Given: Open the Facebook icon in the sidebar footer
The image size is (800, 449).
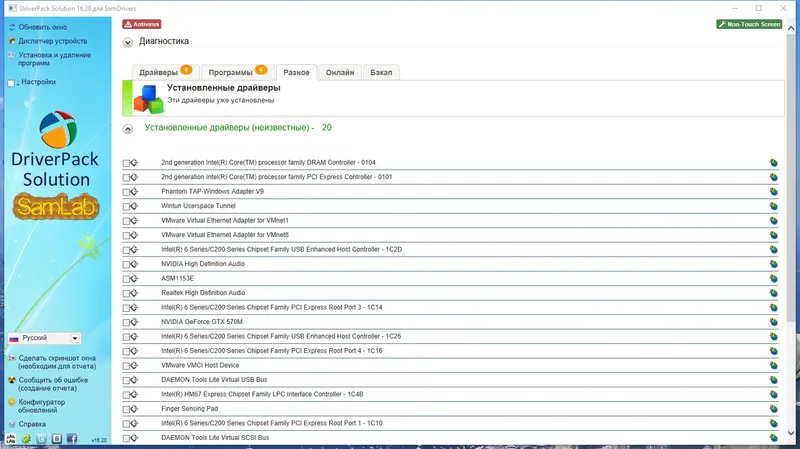Looking at the screenshot, I should coord(72,439).
